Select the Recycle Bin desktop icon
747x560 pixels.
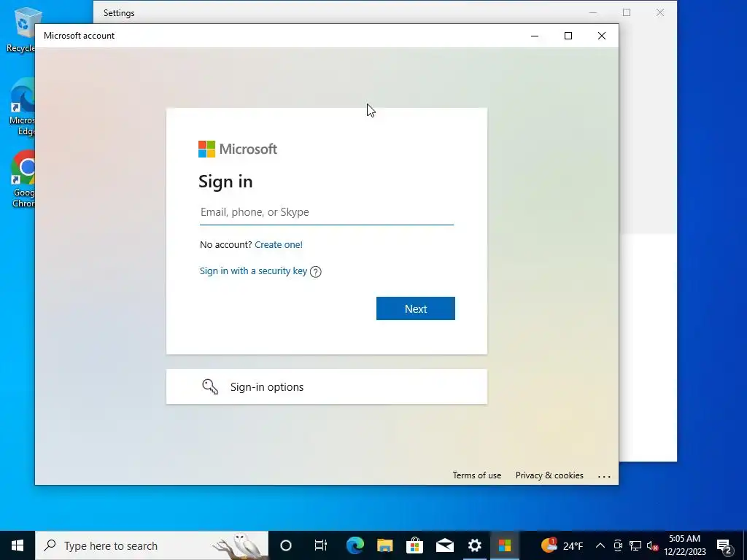coord(22,28)
